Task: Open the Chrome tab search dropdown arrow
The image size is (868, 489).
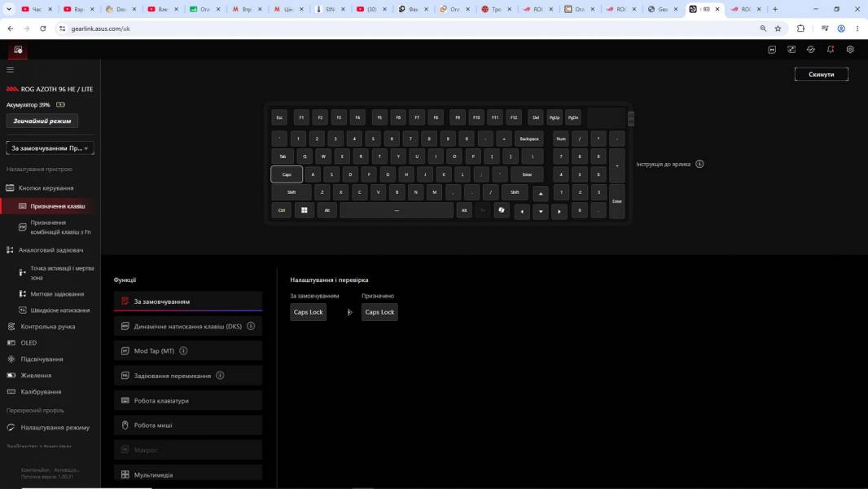Action: click(9, 9)
